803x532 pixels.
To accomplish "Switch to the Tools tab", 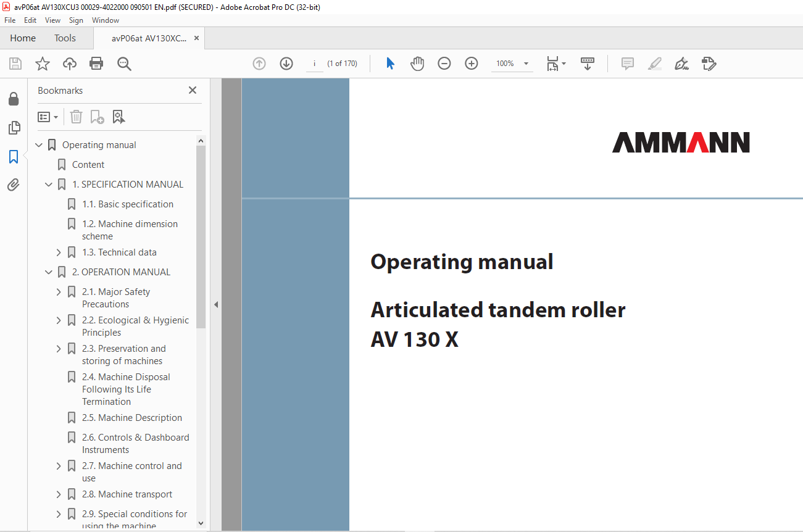I will (x=65, y=38).
